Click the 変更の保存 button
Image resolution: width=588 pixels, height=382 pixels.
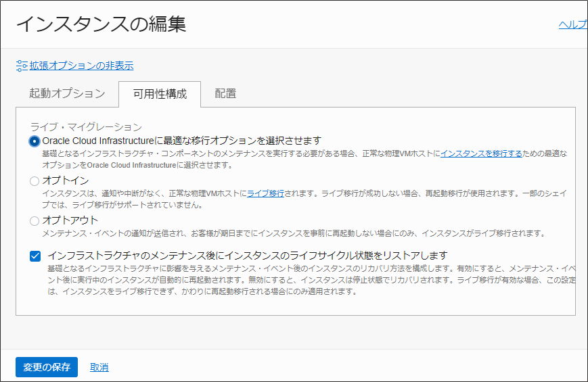coord(47,367)
